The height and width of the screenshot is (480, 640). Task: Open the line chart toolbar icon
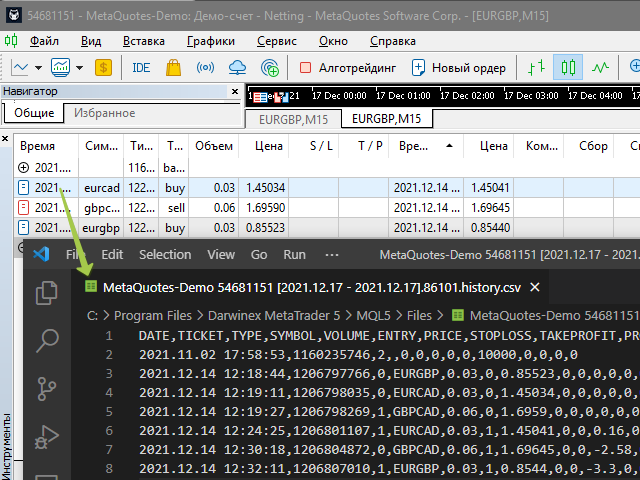pos(20,67)
